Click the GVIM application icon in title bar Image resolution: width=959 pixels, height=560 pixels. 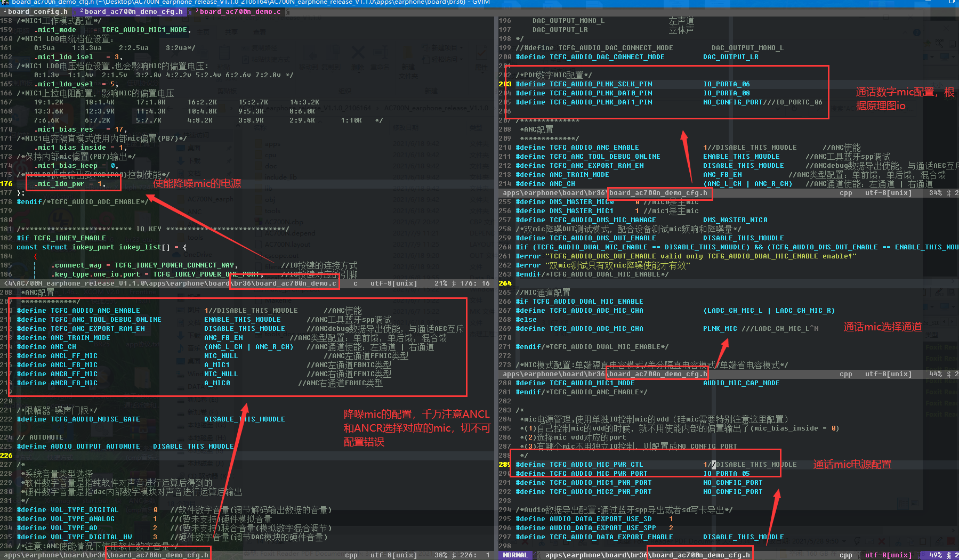coord(5,2)
